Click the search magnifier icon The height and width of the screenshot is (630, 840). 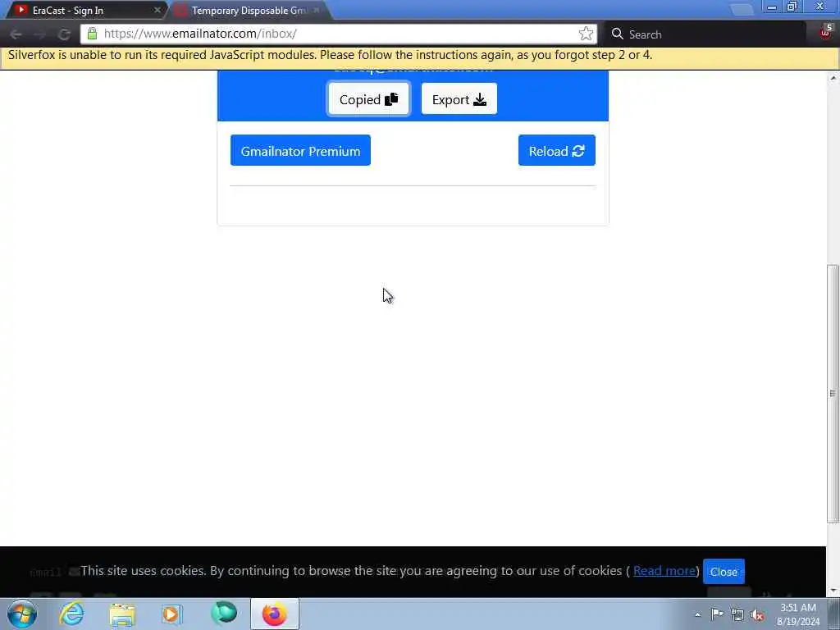tap(617, 34)
